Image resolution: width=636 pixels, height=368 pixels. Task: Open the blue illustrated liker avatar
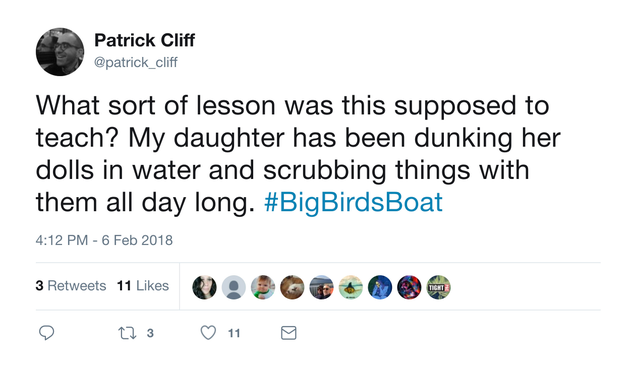pos(380,287)
